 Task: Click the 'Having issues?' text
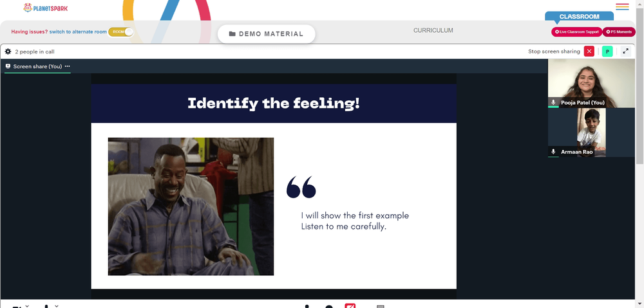point(30,32)
